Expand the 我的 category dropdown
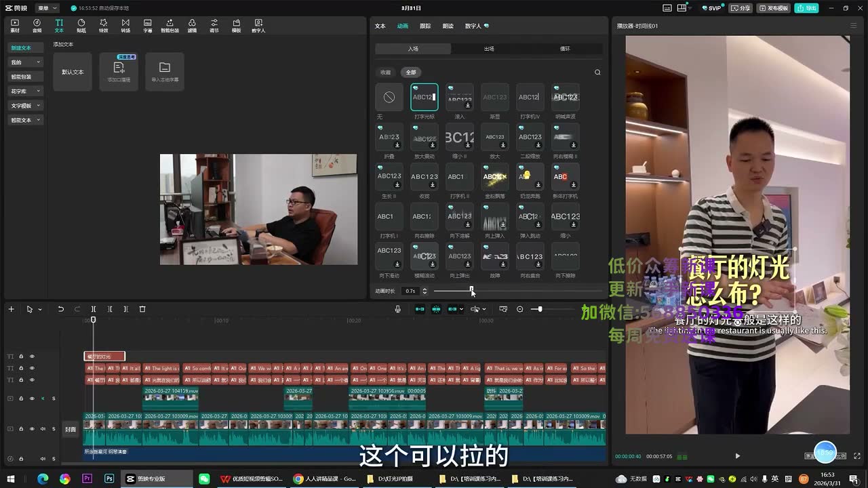Viewport: 868px width, 488px height. [39, 62]
